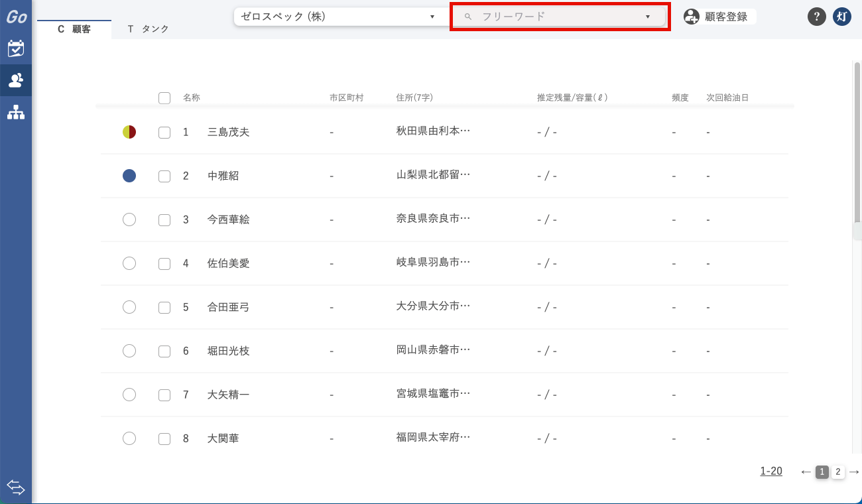862x504 pixels.
Task: Go to page 1
Action: click(x=822, y=472)
